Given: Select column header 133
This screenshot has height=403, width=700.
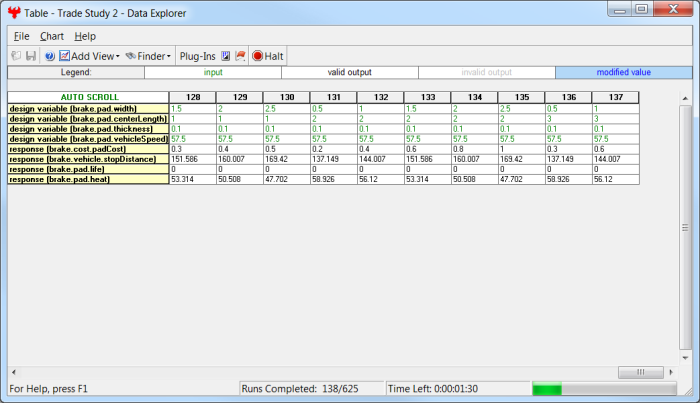Looking at the screenshot, I should 429,97.
